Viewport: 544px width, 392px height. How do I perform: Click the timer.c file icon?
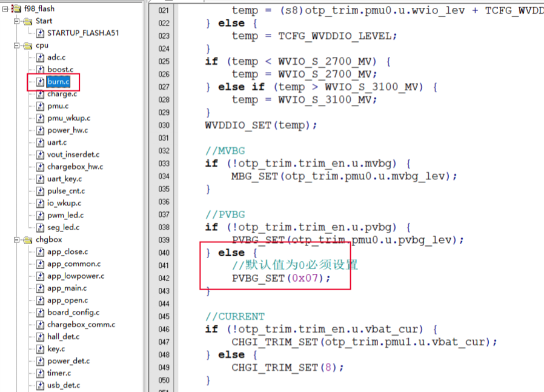point(41,373)
